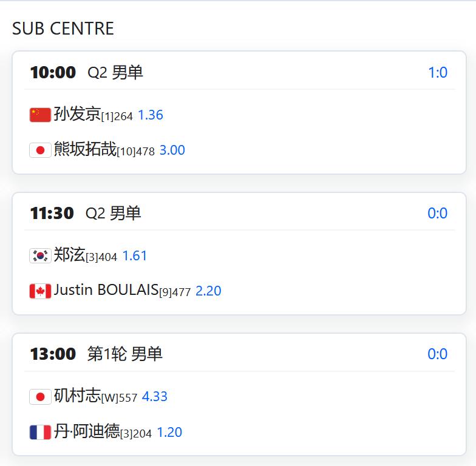Click the SUB CENTRE heading
This screenshot has width=476, height=466.
tap(63, 29)
